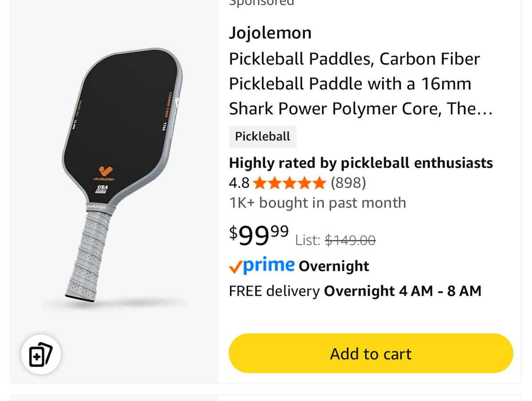Click the struck-through $149.00 list price

[350, 240]
